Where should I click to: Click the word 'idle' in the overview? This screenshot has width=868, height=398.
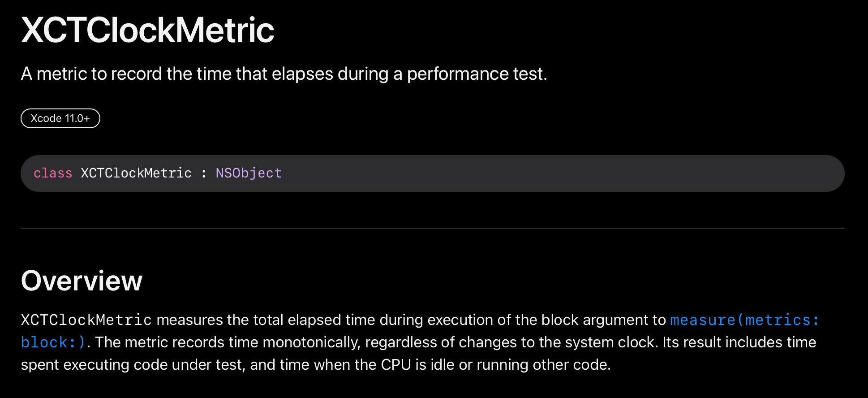443,365
